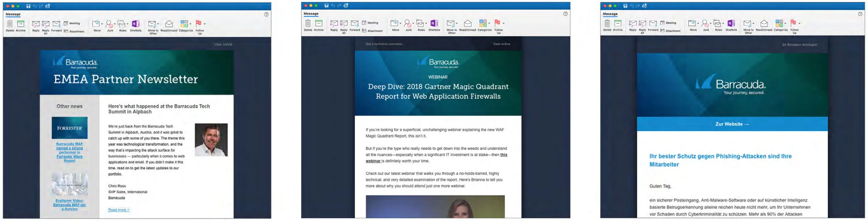Click Forward icon in left newsletter window
Viewport: 868px width, 221px height.
[56, 24]
